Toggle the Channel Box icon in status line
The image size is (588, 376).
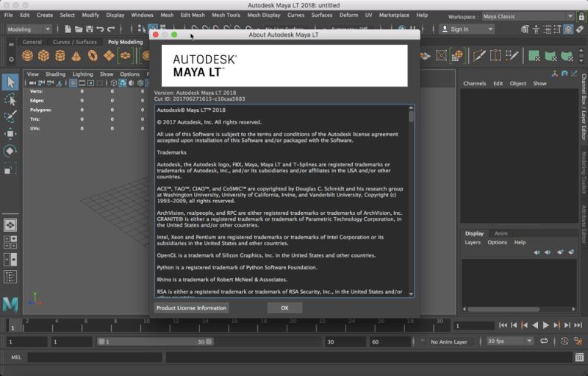(568, 29)
